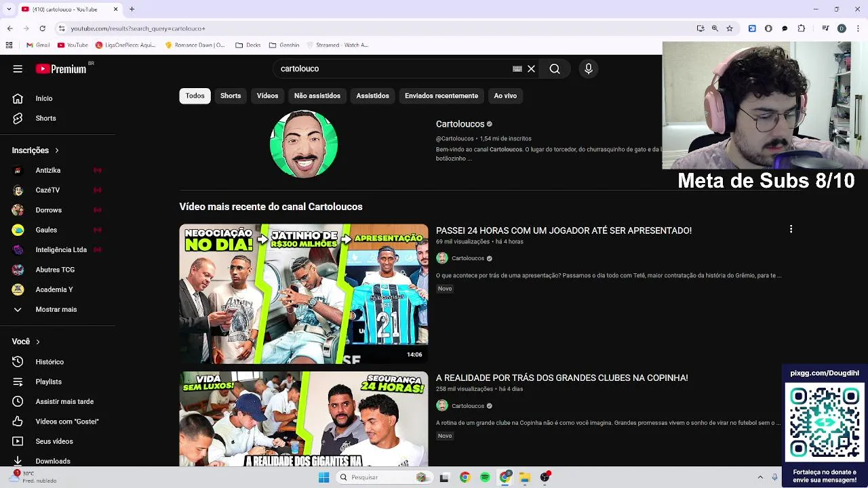Open PASSEI 24 HORAS COM UM JOGADOR video title

click(564, 230)
